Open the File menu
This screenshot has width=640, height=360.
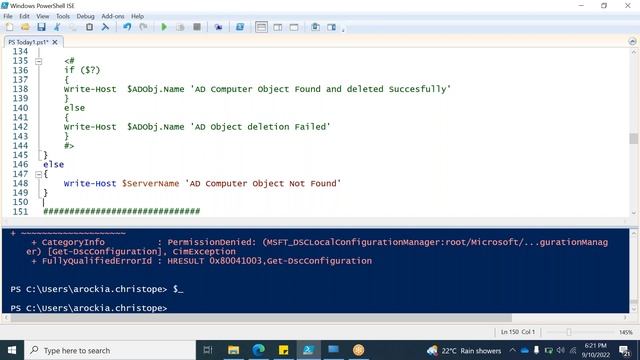tap(8, 16)
